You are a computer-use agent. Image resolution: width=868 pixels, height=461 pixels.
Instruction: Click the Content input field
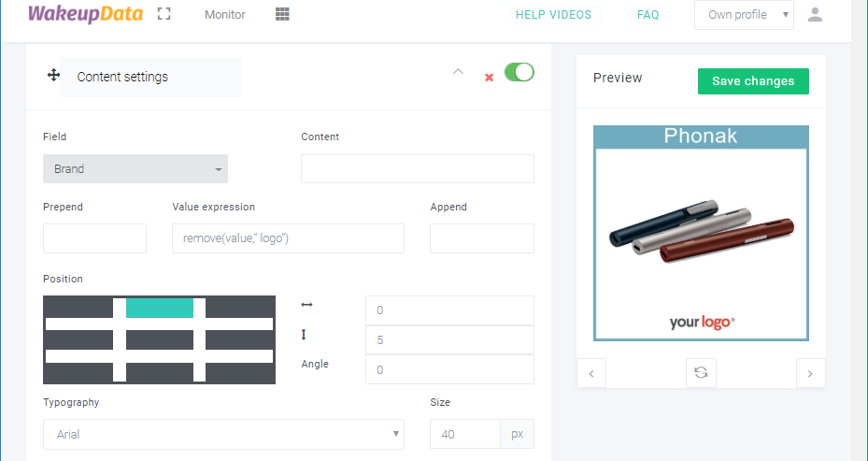pyautogui.click(x=418, y=168)
